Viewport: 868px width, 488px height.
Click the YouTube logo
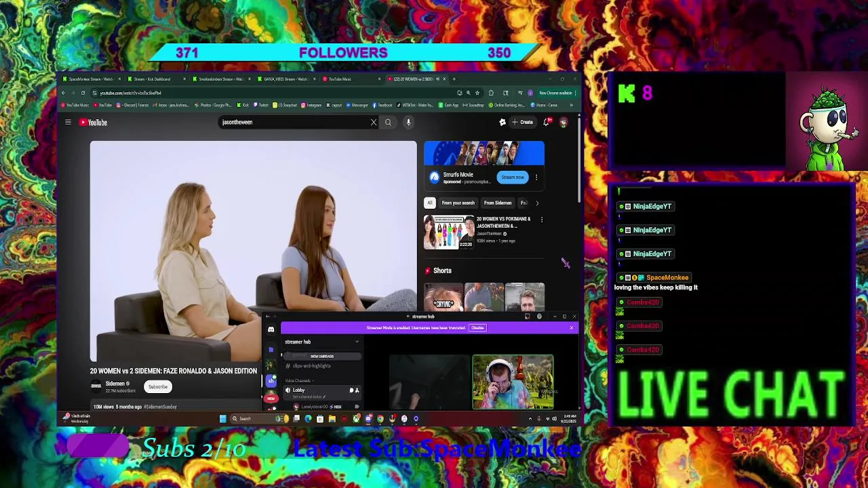tap(94, 122)
